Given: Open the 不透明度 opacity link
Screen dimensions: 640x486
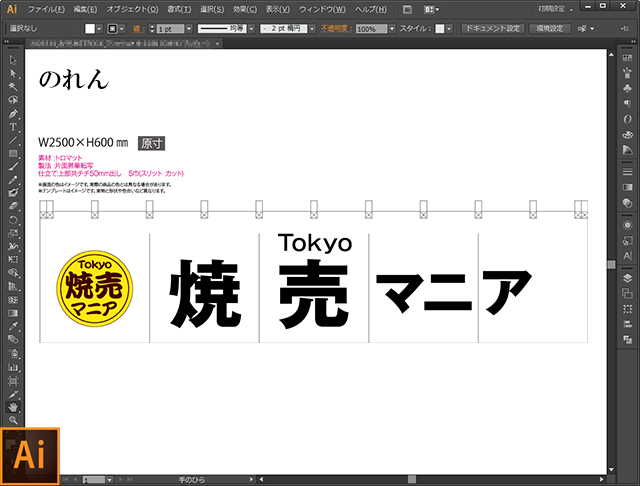Looking at the screenshot, I should 336,29.
